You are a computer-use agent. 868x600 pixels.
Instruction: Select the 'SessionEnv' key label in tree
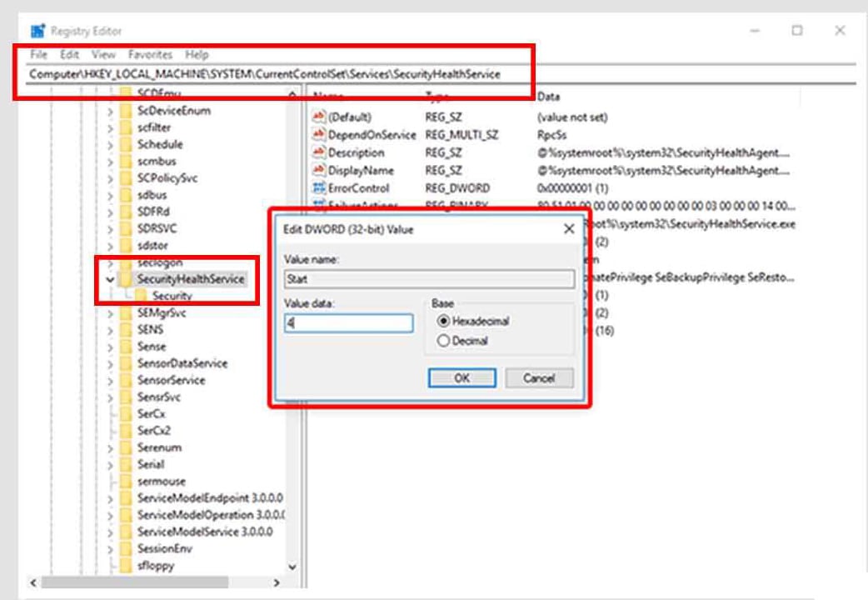pos(164,548)
